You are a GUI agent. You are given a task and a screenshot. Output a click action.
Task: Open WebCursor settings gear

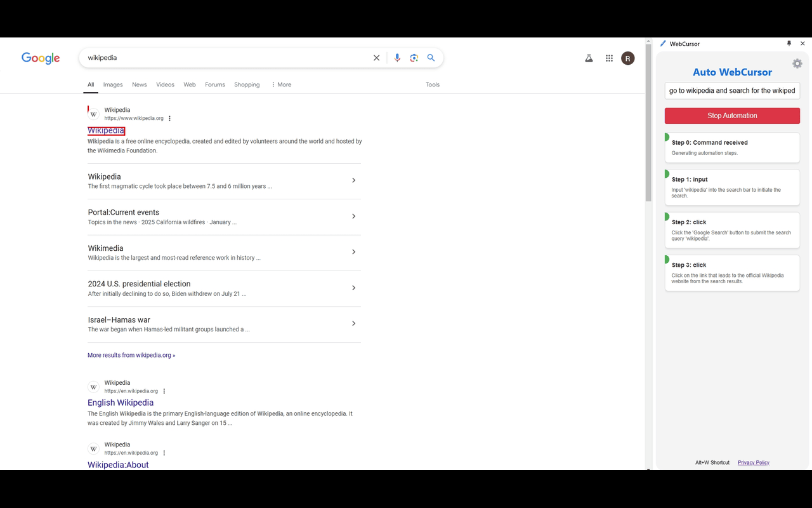pyautogui.click(x=797, y=63)
